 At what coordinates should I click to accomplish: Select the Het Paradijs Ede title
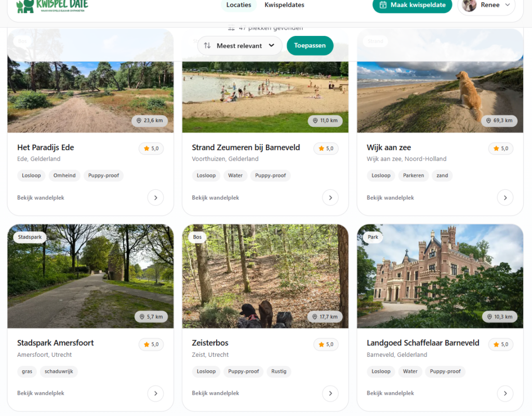coord(46,147)
